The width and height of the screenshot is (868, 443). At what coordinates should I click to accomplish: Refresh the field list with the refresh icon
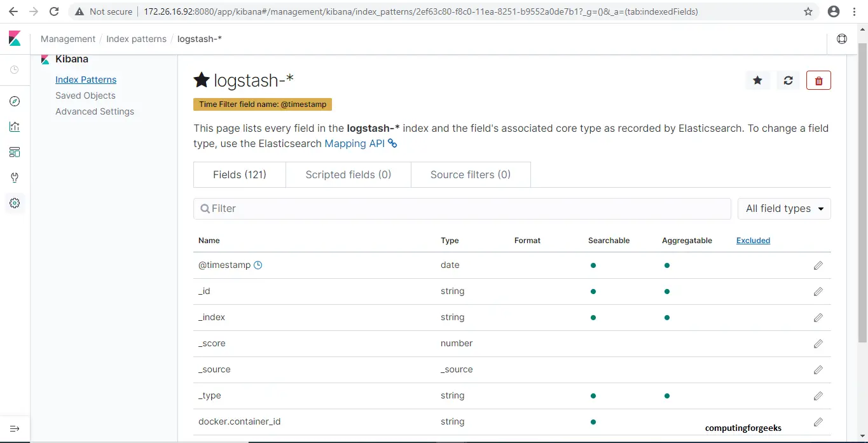[788, 80]
